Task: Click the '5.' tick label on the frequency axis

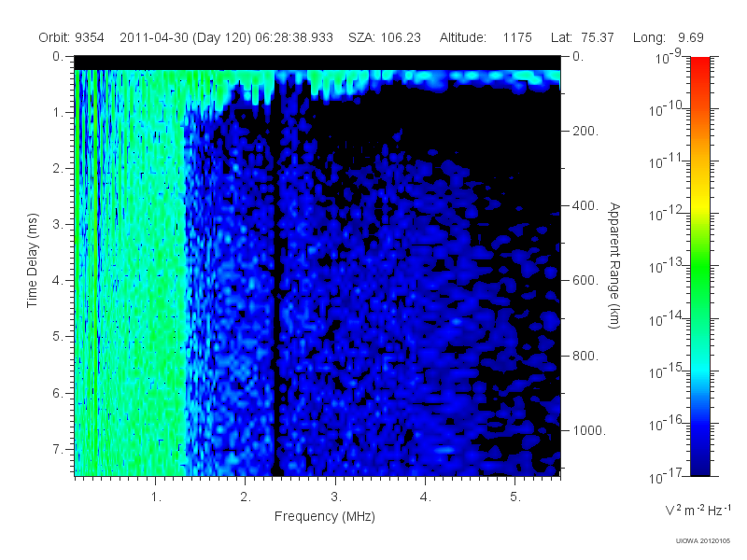Action: 515,497
